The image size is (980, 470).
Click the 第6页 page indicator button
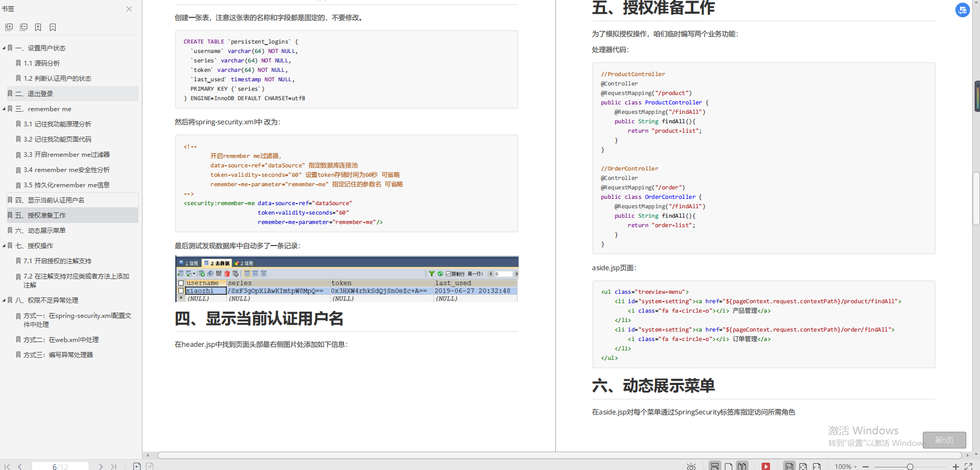pyautogui.click(x=944, y=440)
